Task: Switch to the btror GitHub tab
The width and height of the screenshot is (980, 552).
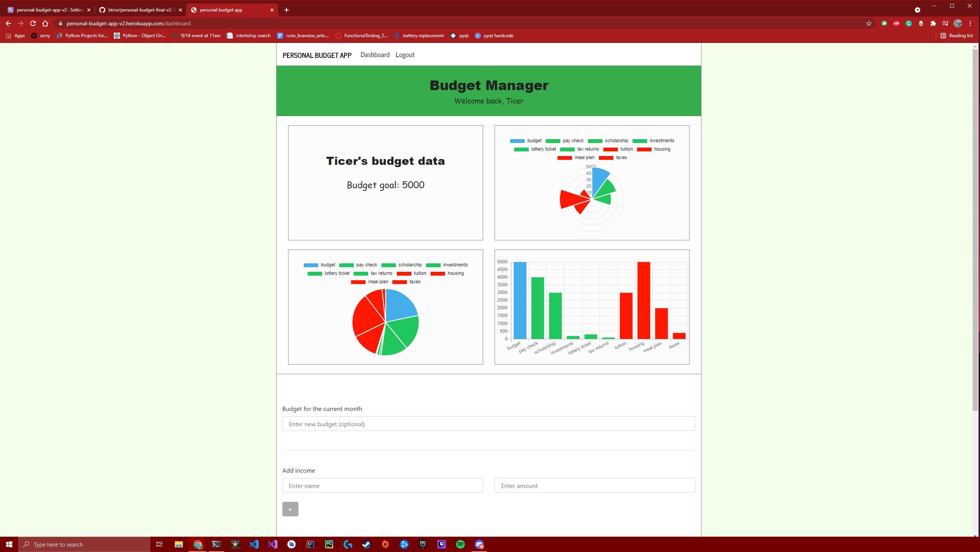Action: (x=140, y=10)
